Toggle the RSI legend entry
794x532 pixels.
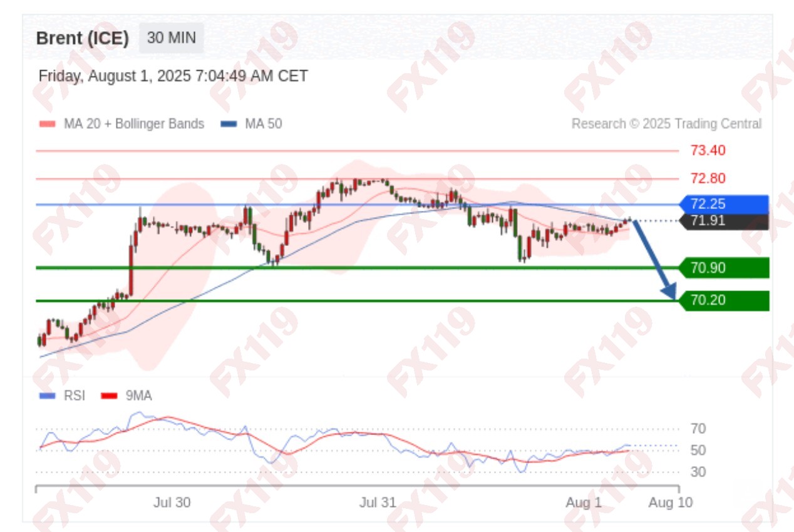[x=62, y=396]
